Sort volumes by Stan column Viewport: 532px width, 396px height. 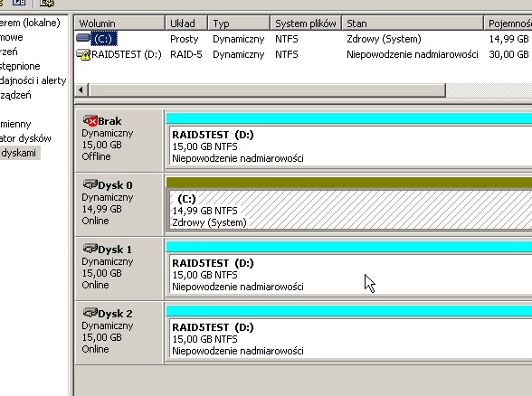(x=413, y=24)
